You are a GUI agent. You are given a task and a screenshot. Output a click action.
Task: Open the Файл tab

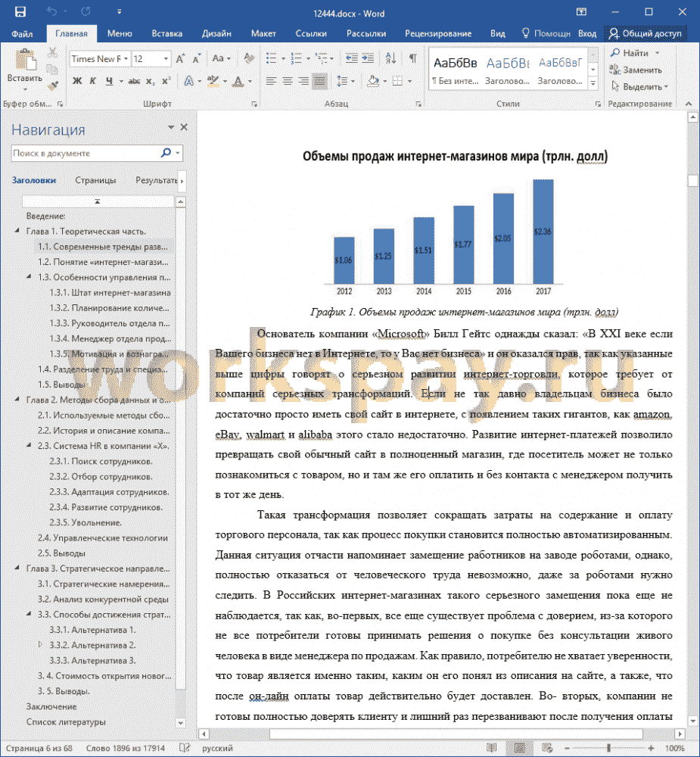[22, 34]
